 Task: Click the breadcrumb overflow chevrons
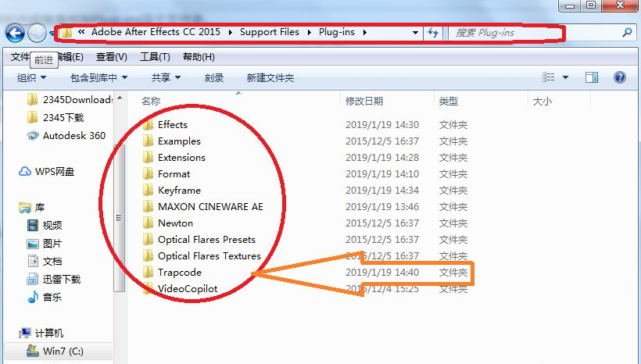pyautogui.click(x=81, y=32)
